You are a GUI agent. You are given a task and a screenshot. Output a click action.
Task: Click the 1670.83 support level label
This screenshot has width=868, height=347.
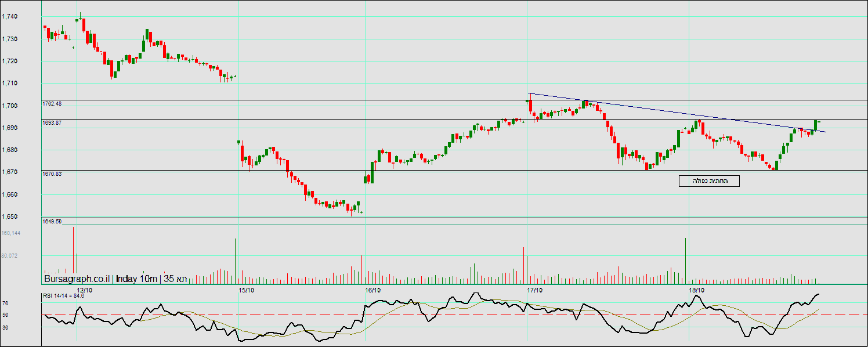click(52, 174)
